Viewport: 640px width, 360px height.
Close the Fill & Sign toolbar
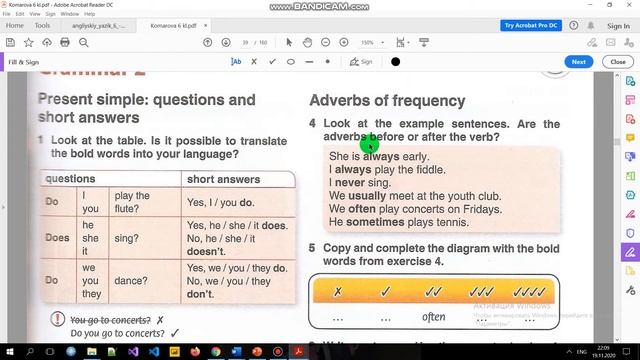618,62
